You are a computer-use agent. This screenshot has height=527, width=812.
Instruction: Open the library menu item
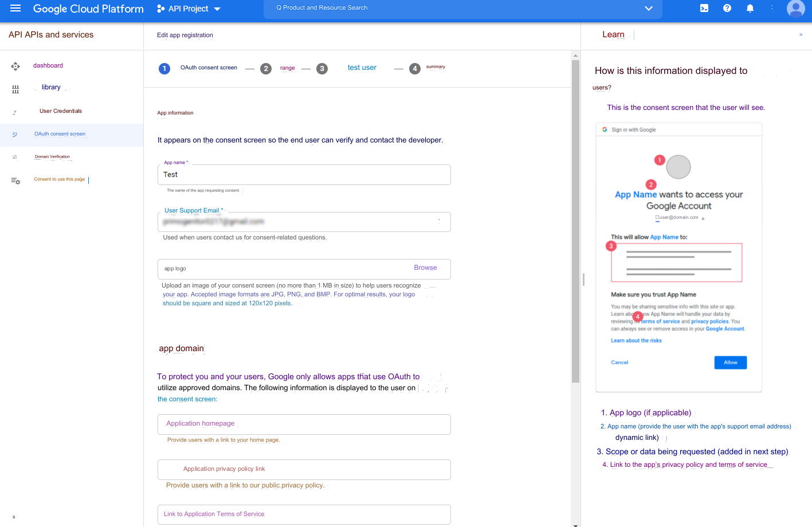[51, 87]
